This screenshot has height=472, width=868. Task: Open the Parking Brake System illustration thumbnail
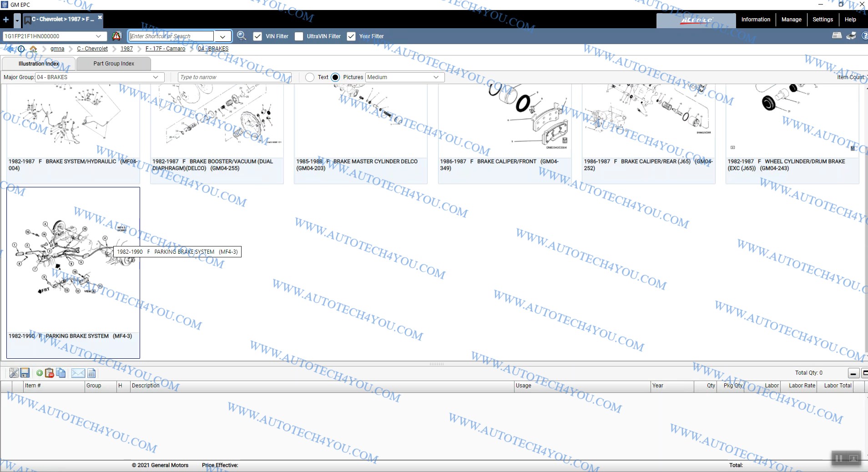click(x=73, y=259)
